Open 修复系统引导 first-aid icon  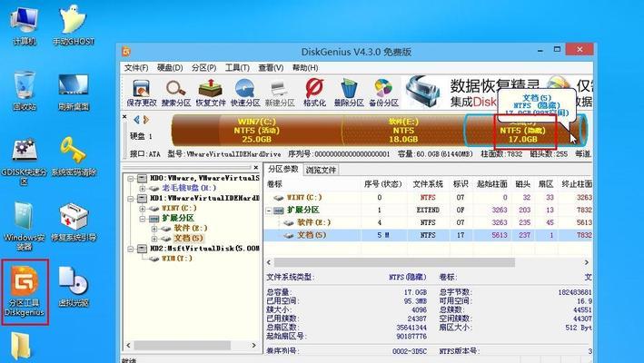74,221
